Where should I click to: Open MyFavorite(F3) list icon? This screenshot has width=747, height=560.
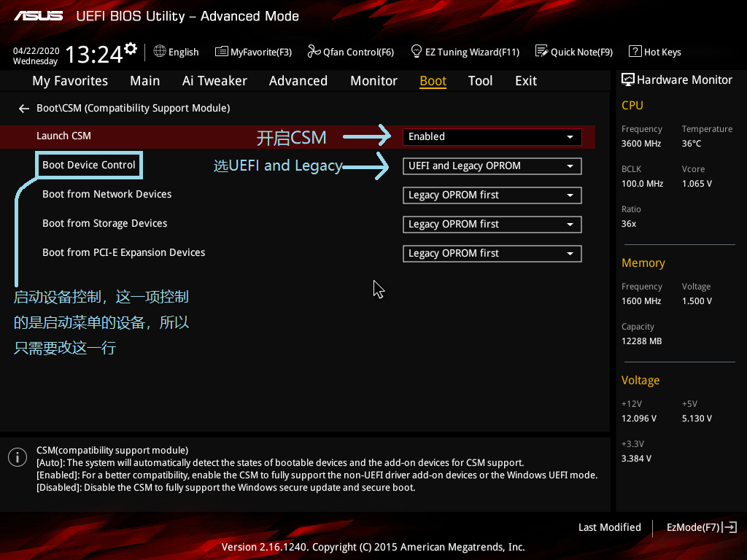coord(222,52)
